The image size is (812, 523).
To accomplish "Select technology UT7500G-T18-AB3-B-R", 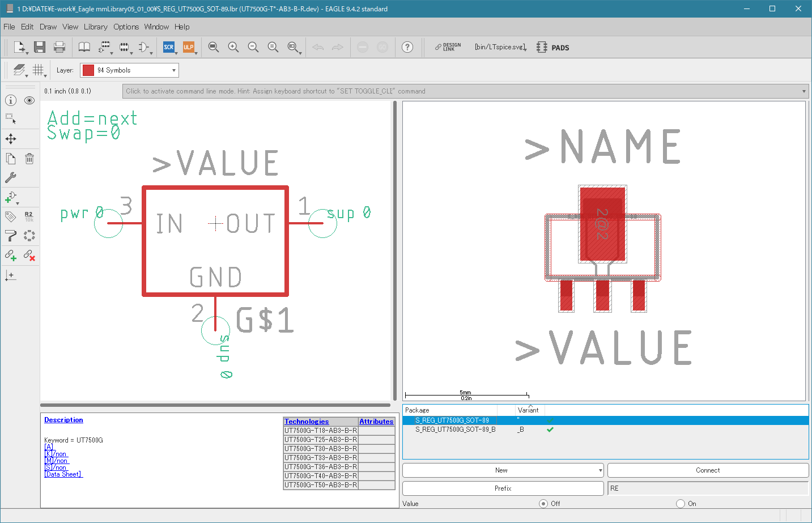I will 321,431.
